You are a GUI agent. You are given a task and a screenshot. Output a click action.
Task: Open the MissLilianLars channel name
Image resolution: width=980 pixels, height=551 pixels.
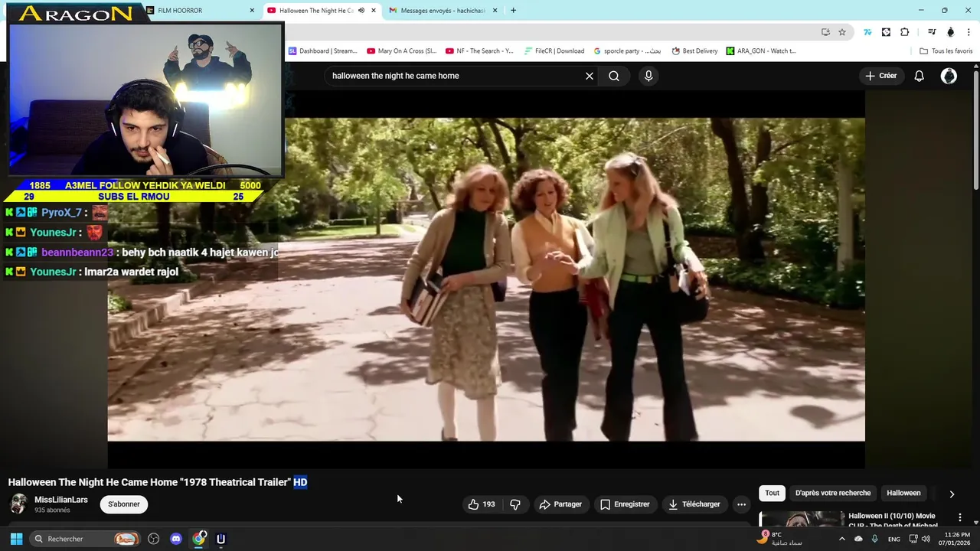pos(61,500)
